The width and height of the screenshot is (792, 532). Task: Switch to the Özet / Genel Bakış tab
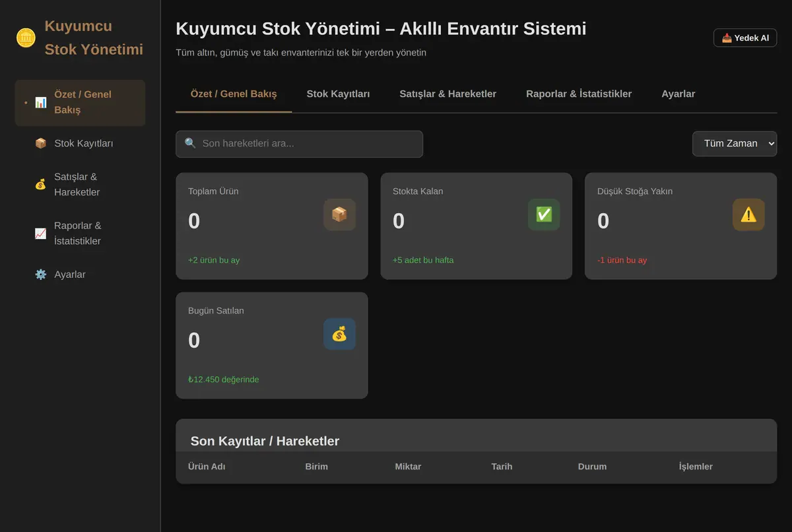[x=234, y=94]
